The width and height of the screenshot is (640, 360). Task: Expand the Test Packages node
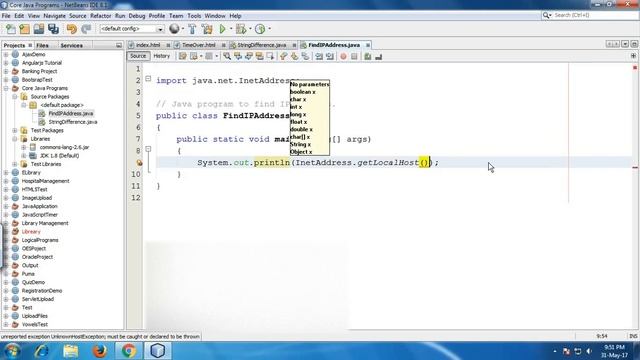point(15,131)
